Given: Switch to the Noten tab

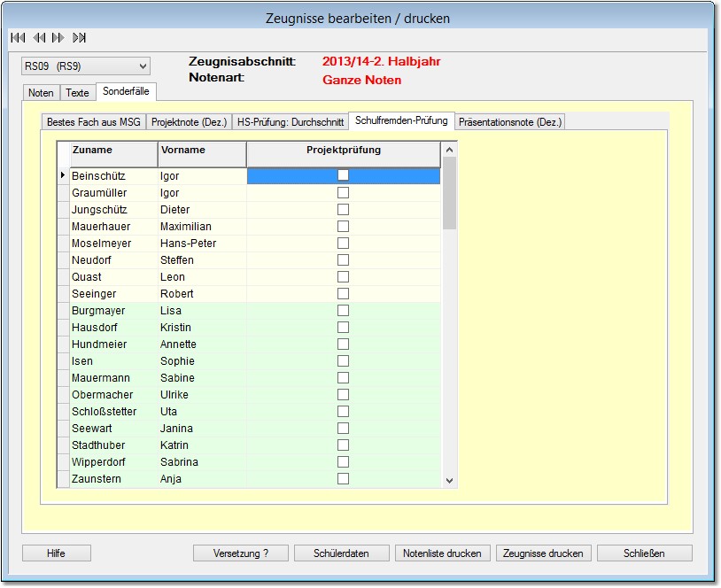Looking at the screenshot, I should point(41,93).
